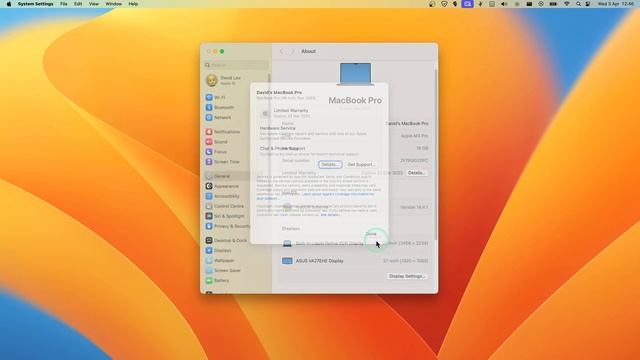Click Details… in the Limited Warranty row
The height and width of the screenshot is (360, 640).
pyautogui.click(x=417, y=173)
